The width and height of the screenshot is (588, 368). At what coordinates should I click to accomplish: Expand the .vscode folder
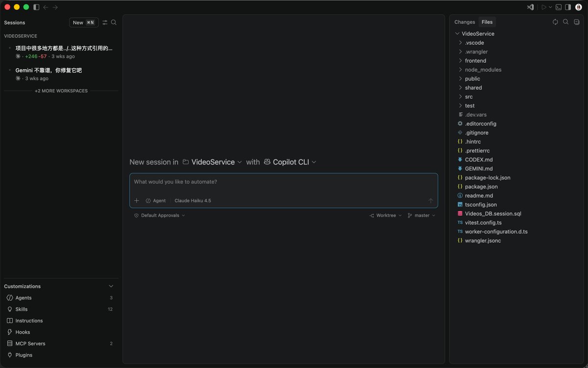516,43
